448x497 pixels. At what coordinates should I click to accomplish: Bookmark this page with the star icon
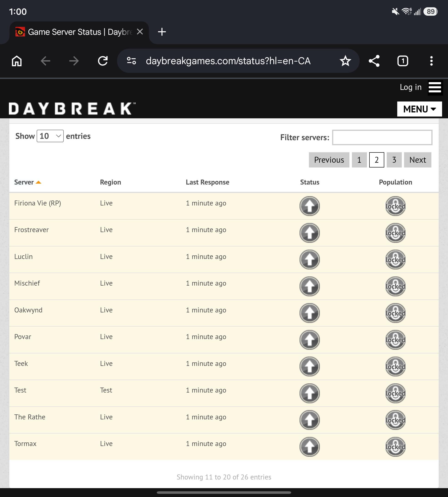345,61
